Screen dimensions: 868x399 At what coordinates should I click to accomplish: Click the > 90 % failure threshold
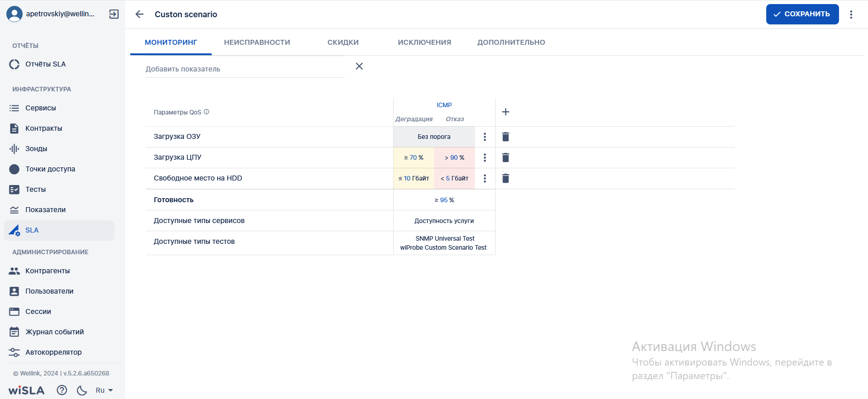[455, 157]
